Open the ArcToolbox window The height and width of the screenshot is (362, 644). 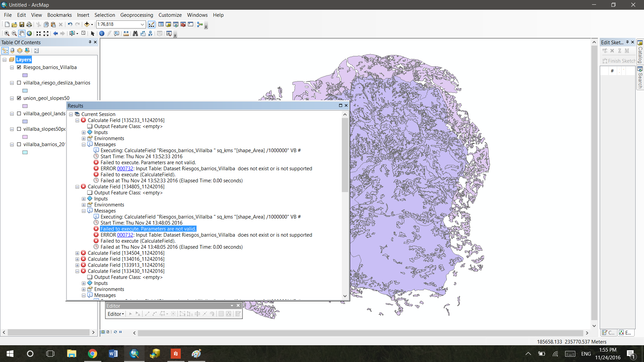tap(183, 24)
